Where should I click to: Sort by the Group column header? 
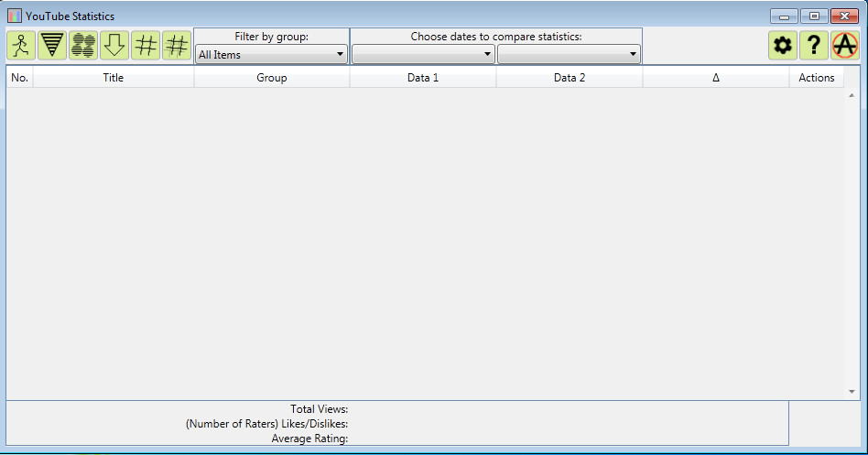click(272, 78)
